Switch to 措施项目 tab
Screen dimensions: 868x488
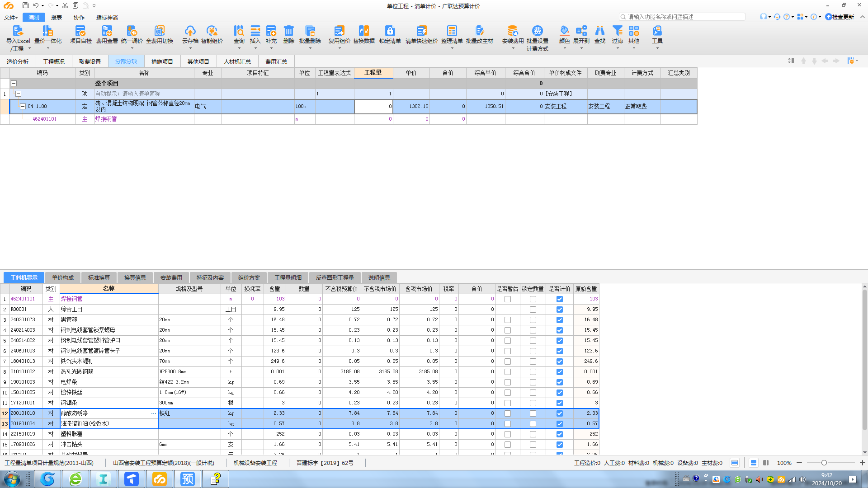pyautogui.click(x=162, y=61)
